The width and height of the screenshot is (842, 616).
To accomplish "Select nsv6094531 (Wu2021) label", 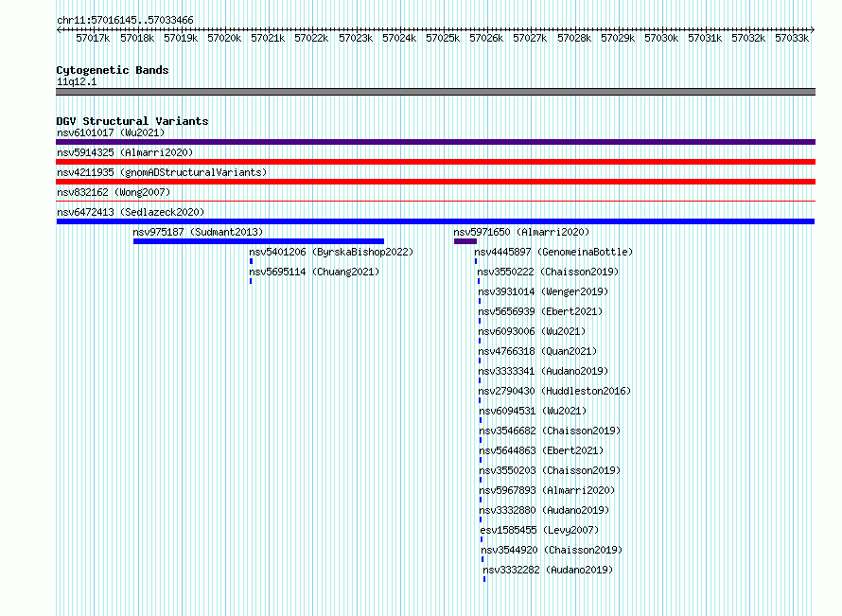I will (533, 411).
